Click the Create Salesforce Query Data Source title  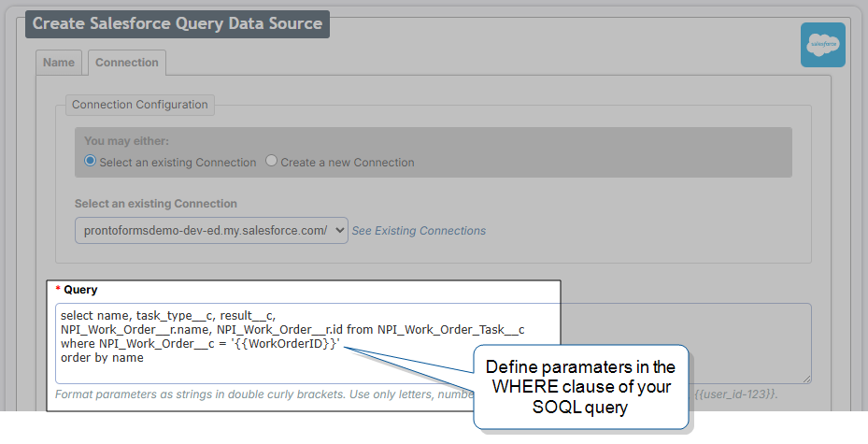tap(178, 23)
